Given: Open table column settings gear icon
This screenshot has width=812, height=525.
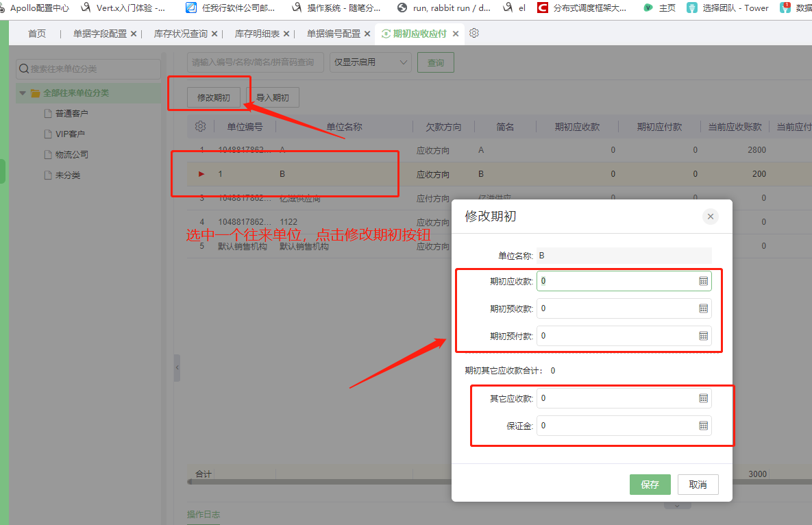Looking at the screenshot, I should tap(200, 126).
